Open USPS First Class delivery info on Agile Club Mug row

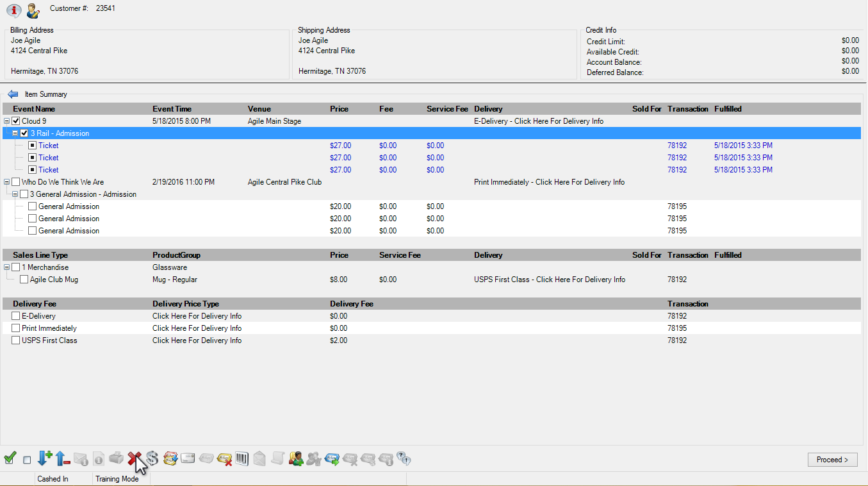550,280
